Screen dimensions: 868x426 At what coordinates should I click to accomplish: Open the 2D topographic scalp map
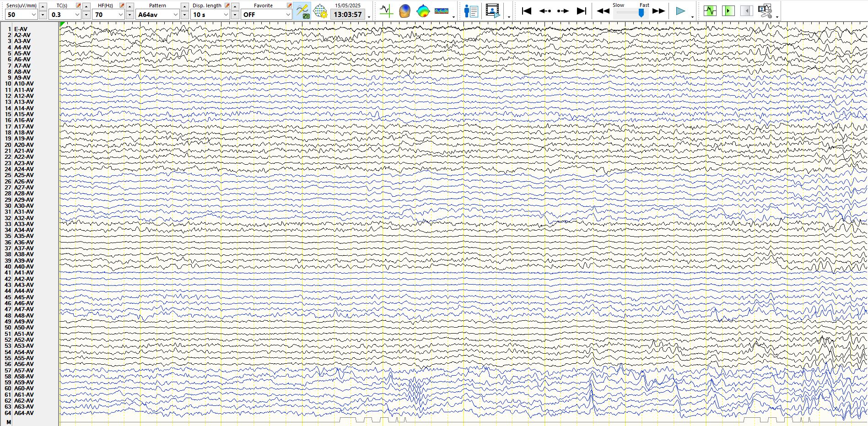423,11
